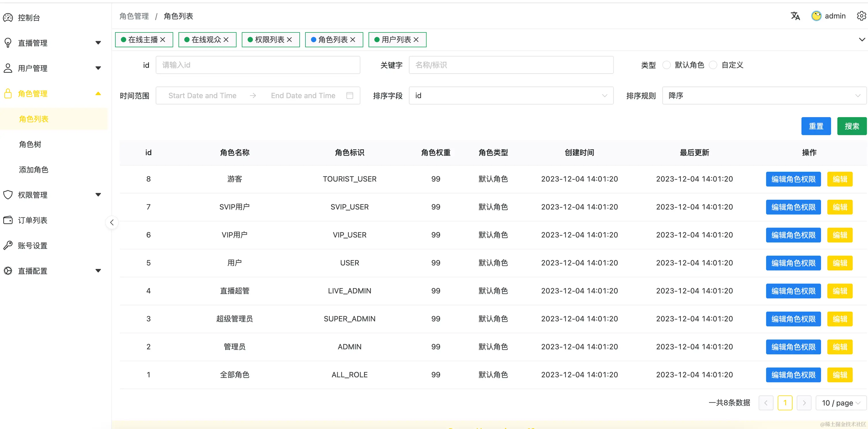Image resolution: width=868 pixels, height=429 pixels.
Task: Open the 排序规则 dropdown
Action: [x=764, y=96]
